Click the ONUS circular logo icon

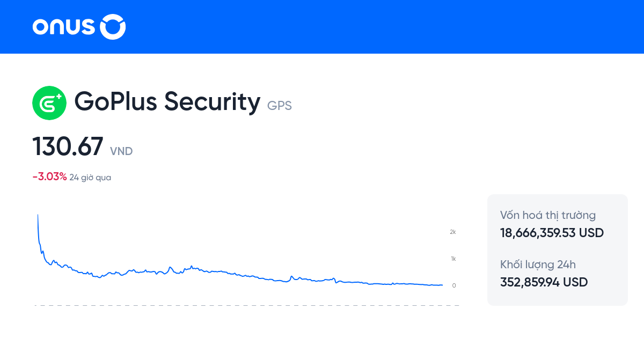coord(112,26)
